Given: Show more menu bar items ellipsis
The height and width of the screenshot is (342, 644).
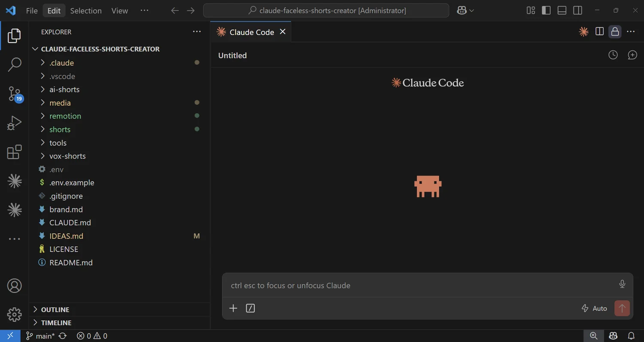Looking at the screenshot, I should pos(144,10).
